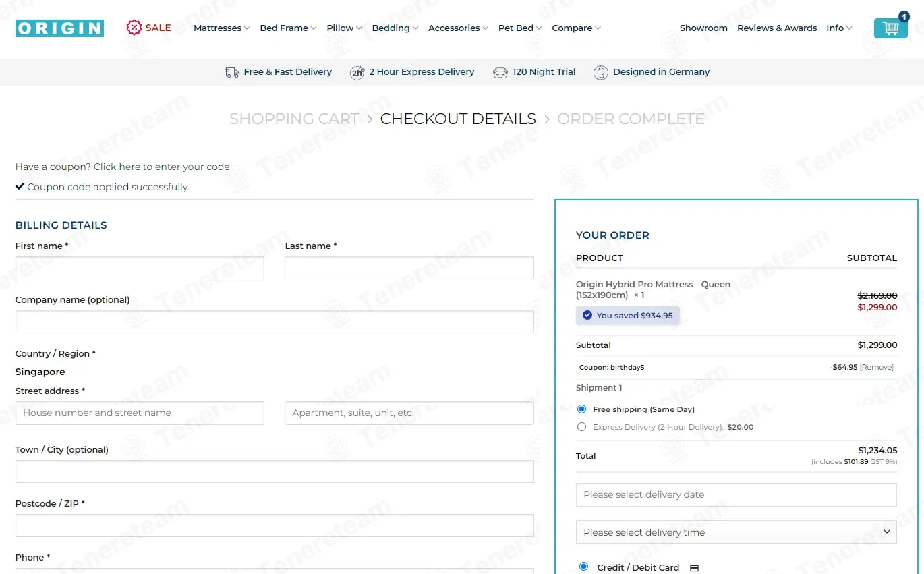The width and height of the screenshot is (924, 574).
Task: Click the 2H express delivery icon
Action: point(357,72)
